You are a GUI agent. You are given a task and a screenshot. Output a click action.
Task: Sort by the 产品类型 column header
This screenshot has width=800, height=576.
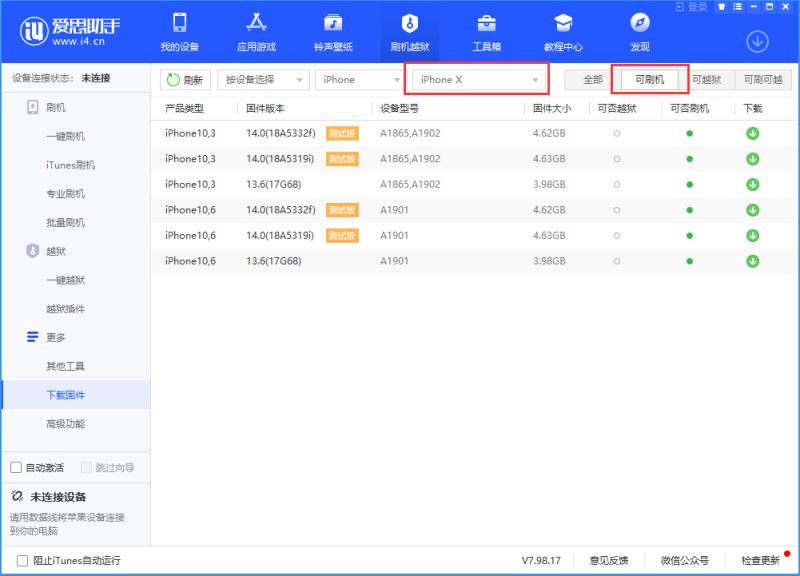tap(184, 108)
